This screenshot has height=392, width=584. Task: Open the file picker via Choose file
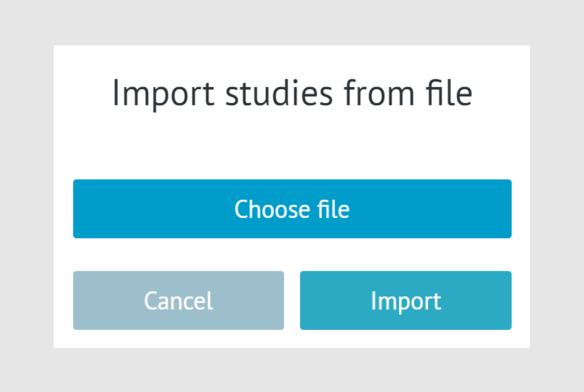click(292, 209)
